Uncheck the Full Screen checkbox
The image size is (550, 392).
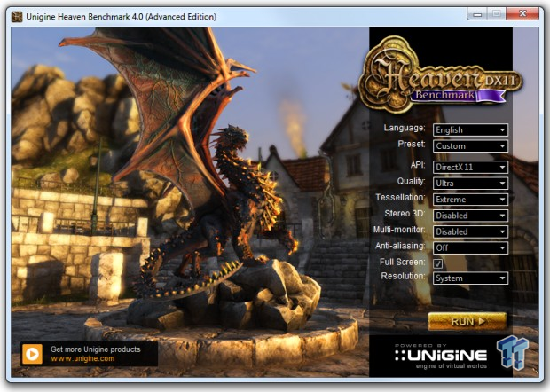[x=437, y=263]
